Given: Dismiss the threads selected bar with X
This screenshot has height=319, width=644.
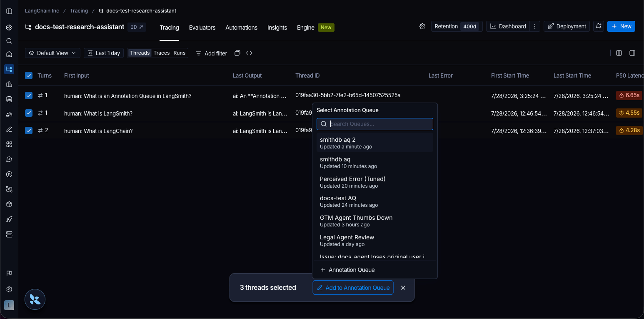Looking at the screenshot, I should [403, 288].
